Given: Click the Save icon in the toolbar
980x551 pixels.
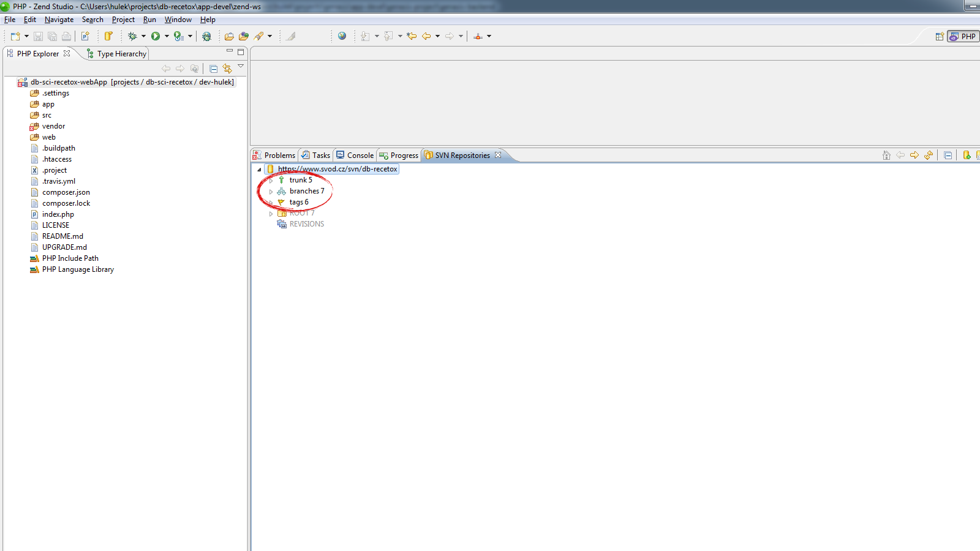Looking at the screenshot, I should [x=38, y=36].
